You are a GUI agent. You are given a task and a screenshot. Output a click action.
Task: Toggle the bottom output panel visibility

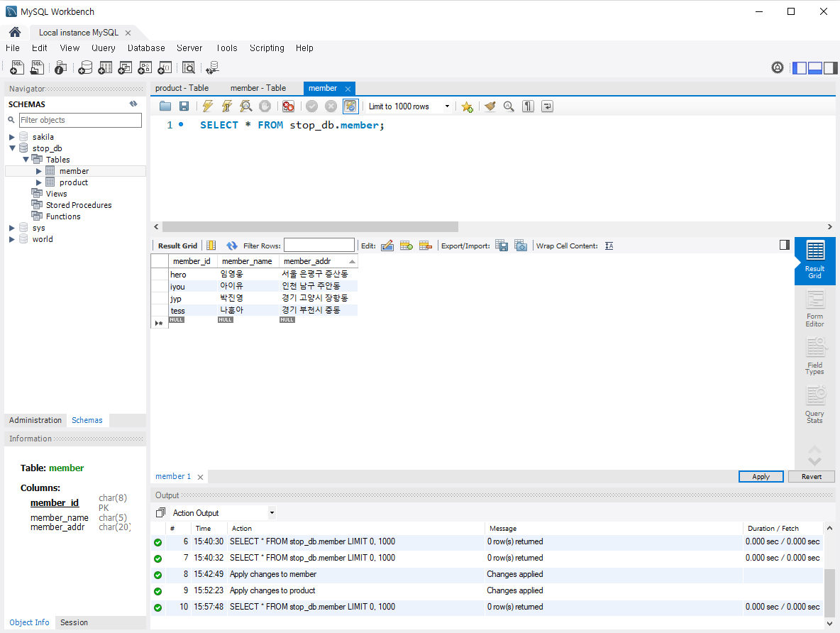[815, 68]
